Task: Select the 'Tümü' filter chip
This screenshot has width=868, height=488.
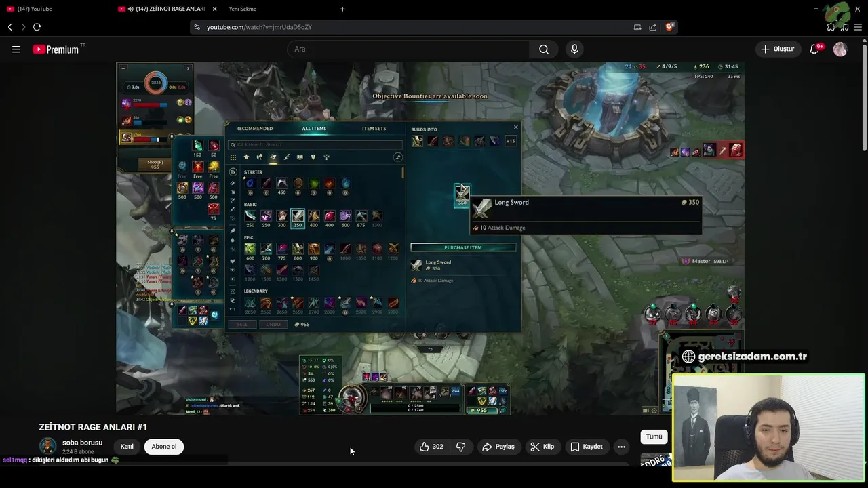Action: (x=654, y=436)
